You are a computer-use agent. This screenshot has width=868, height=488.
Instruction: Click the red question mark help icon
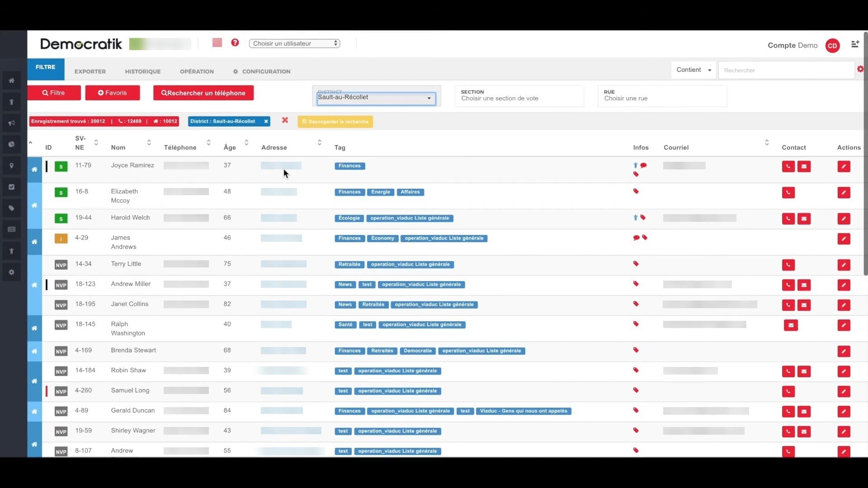click(x=235, y=42)
